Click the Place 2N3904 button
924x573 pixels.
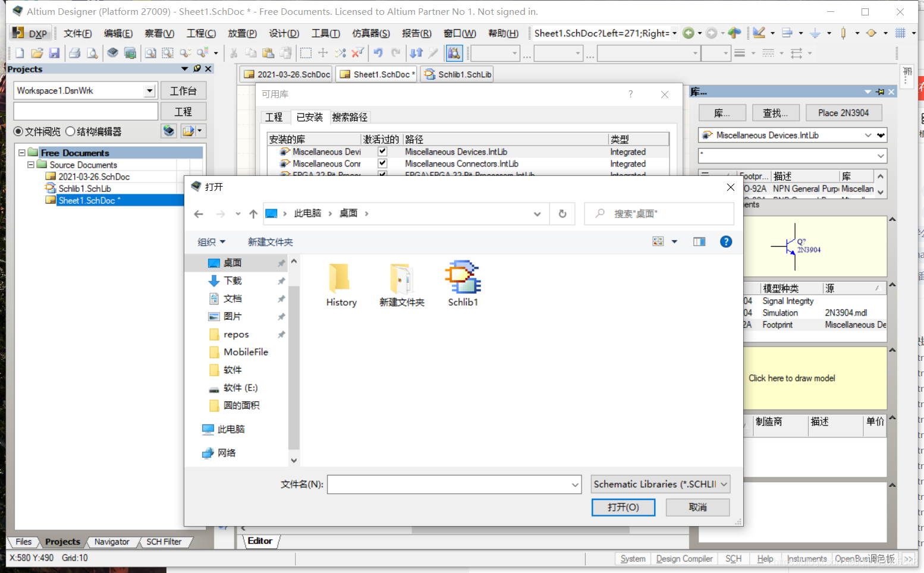(843, 113)
